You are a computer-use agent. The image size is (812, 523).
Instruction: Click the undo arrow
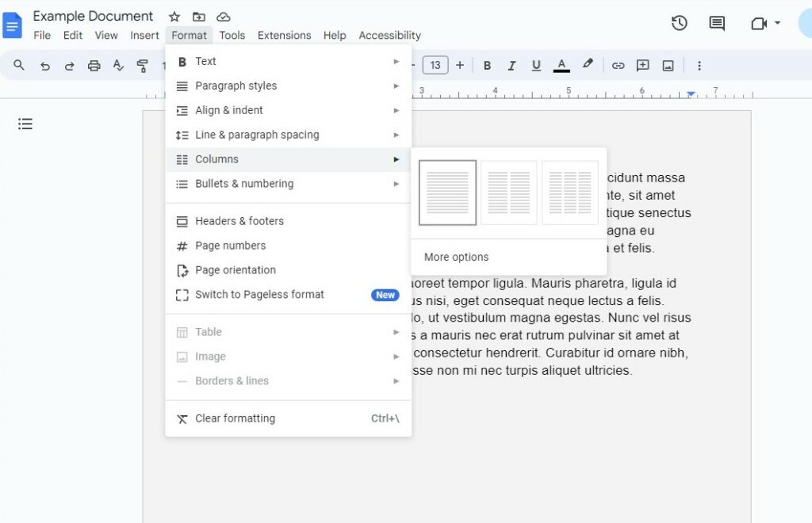pyautogui.click(x=45, y=66)
